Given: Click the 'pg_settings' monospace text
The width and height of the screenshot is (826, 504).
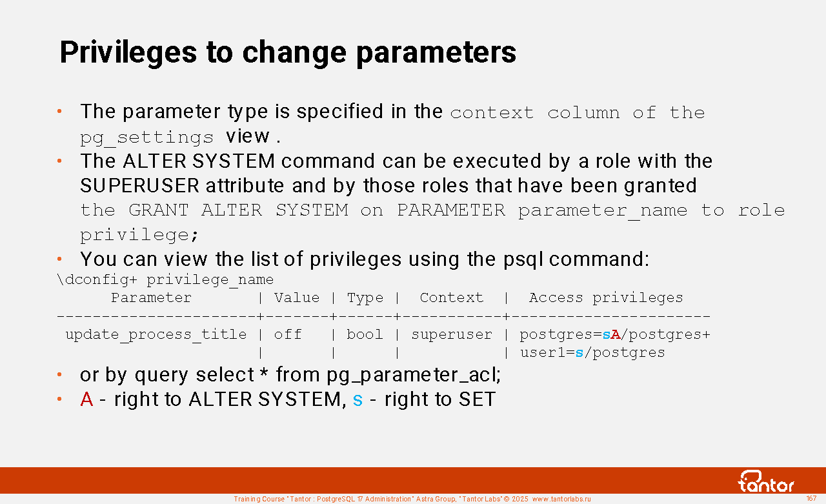Looking at the screenshot, I should [x=146, y=137].
